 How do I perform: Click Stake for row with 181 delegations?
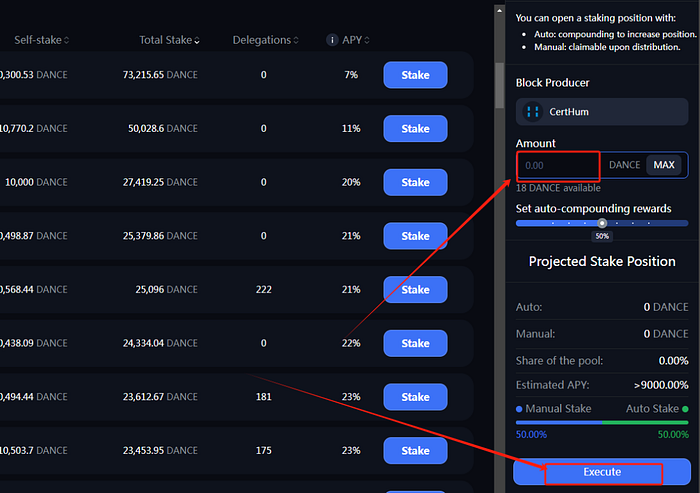point(415,397)
